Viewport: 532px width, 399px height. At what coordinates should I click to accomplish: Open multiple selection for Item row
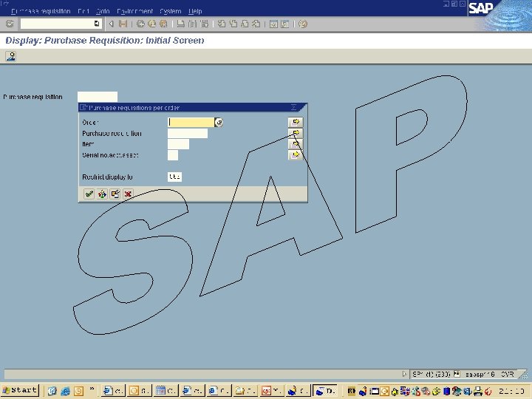coord(296,144)
